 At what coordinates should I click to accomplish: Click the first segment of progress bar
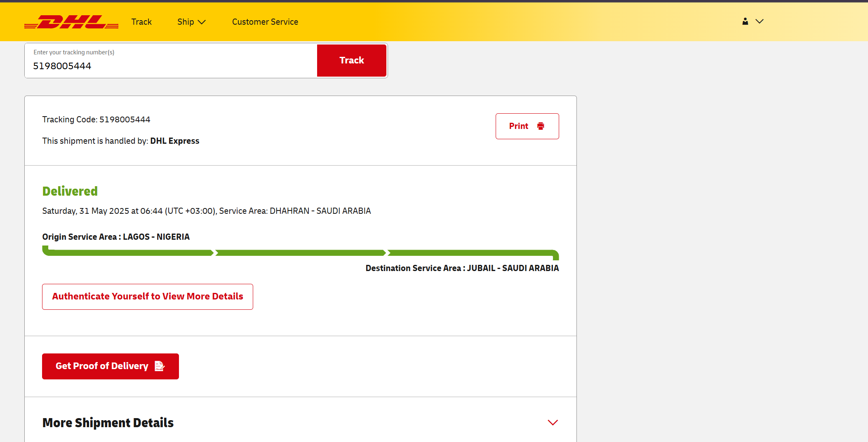click(x=128, y=252)
